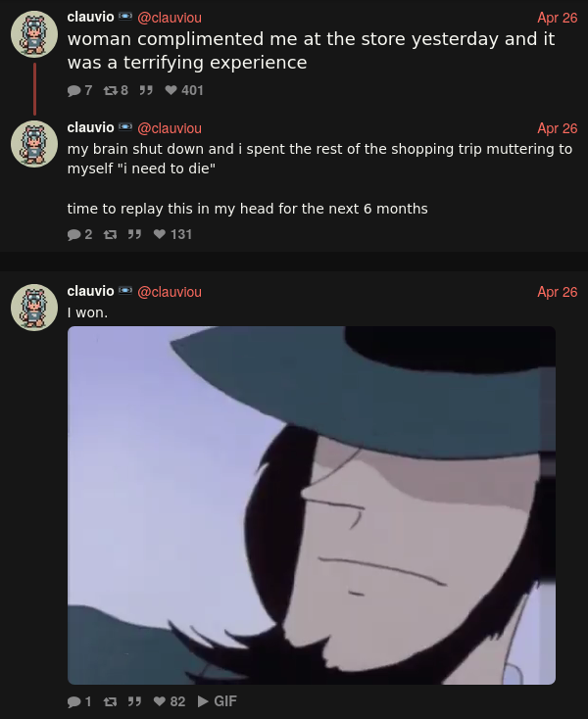588x719 pixels.
Task: Click the anime GIF thumbnail image
Action: [x=312, y=504]
